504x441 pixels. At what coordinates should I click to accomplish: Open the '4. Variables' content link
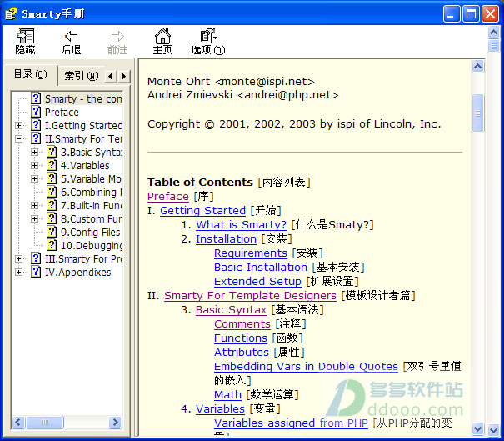coord(220,408)
